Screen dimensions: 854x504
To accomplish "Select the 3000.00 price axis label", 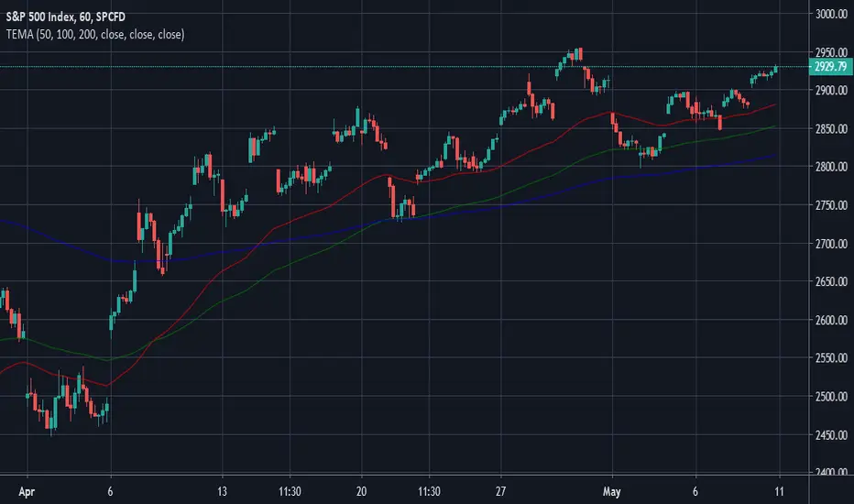I will tap(831, 14).
